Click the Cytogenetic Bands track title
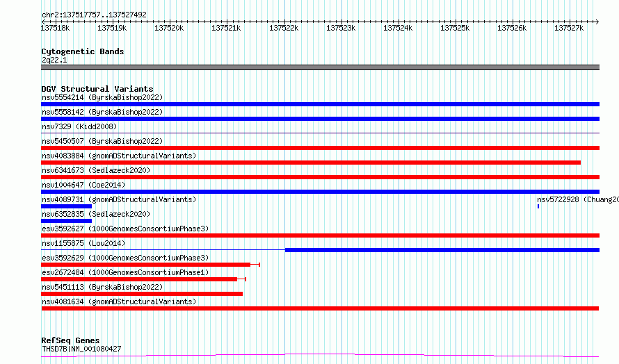The width and height of the screenshot is (619, 364). click(x=83, y=51)
